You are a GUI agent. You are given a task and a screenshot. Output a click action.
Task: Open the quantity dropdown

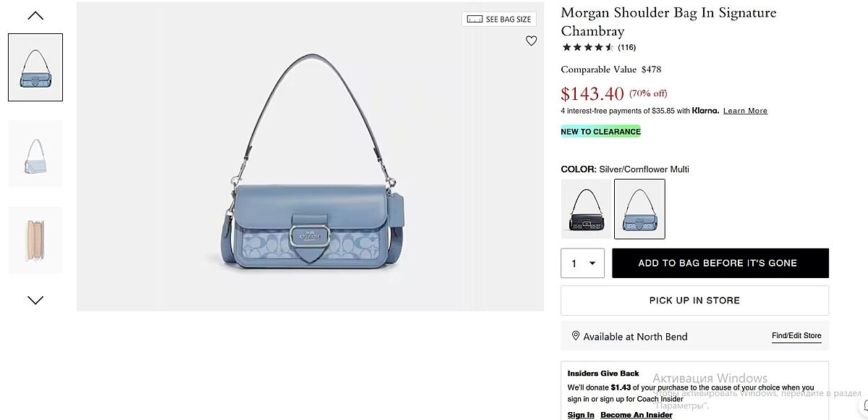582,263
